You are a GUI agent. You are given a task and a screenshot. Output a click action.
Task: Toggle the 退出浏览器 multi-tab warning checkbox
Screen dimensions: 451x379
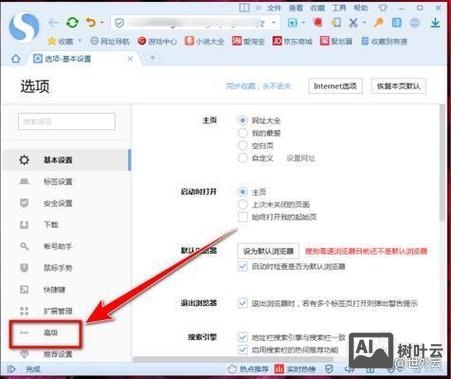pyautogui.click(x=243, y=303)
